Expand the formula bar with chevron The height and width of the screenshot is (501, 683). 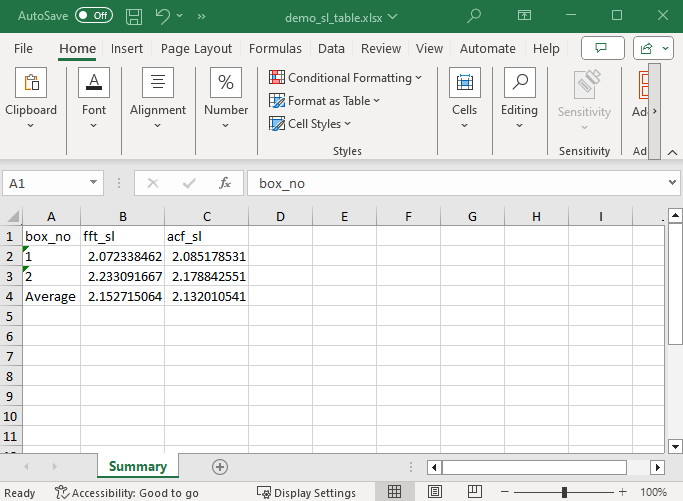[673, 183]
